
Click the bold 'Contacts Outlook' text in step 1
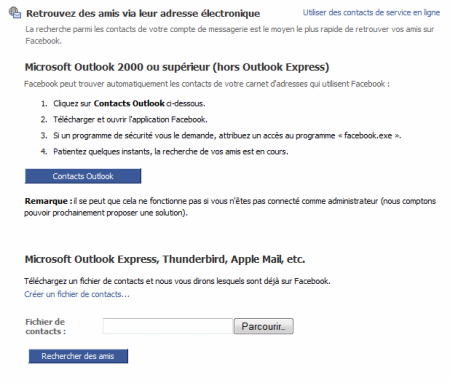tap(129, 103)
